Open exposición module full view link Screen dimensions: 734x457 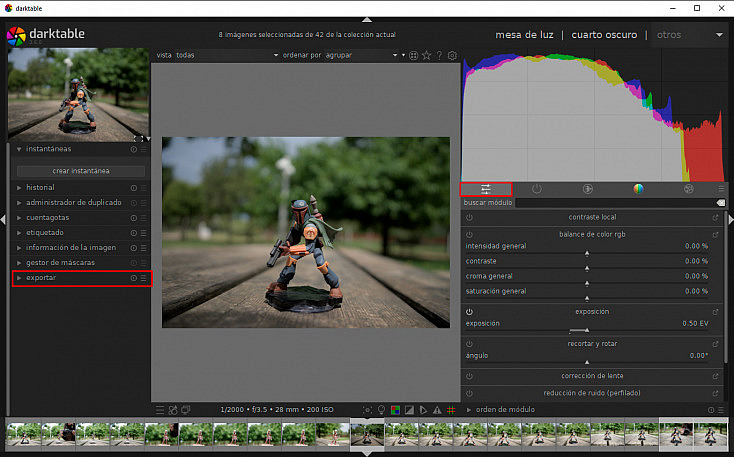715,312
